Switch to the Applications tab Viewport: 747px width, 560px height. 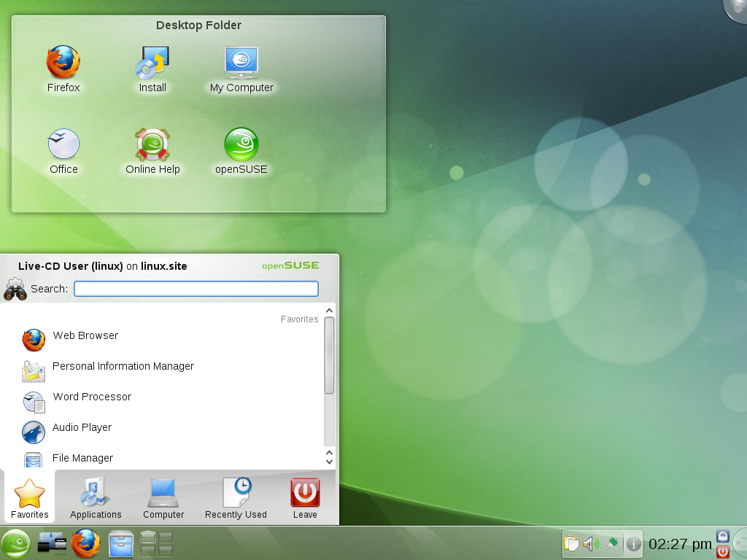(x=95, y=498)
